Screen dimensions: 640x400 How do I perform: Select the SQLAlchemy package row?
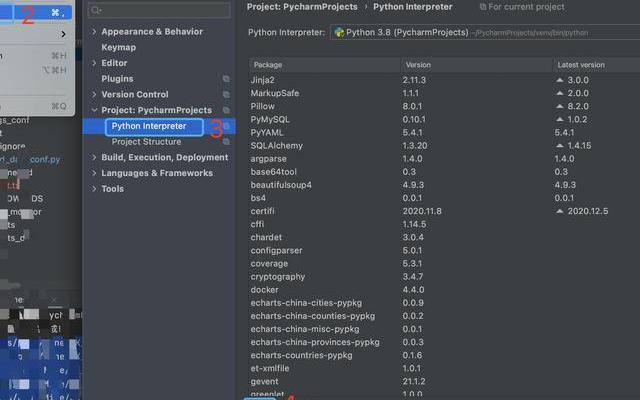pyautogui.click(x=444, y=145)
